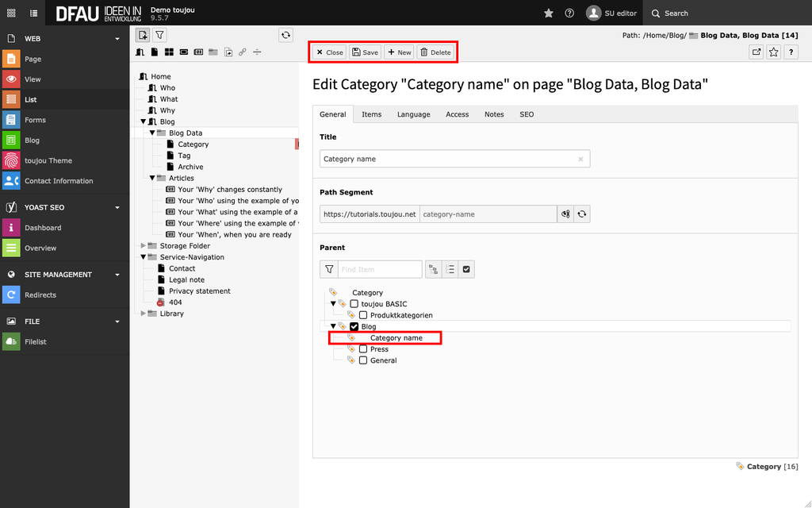Viewport: 812px width, 508px height.
Task: Expand the Storage Folder node
Action: 144,246
